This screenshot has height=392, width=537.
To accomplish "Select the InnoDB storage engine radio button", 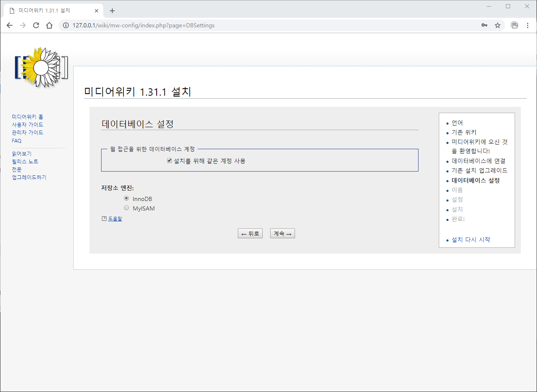I will 126,198.
